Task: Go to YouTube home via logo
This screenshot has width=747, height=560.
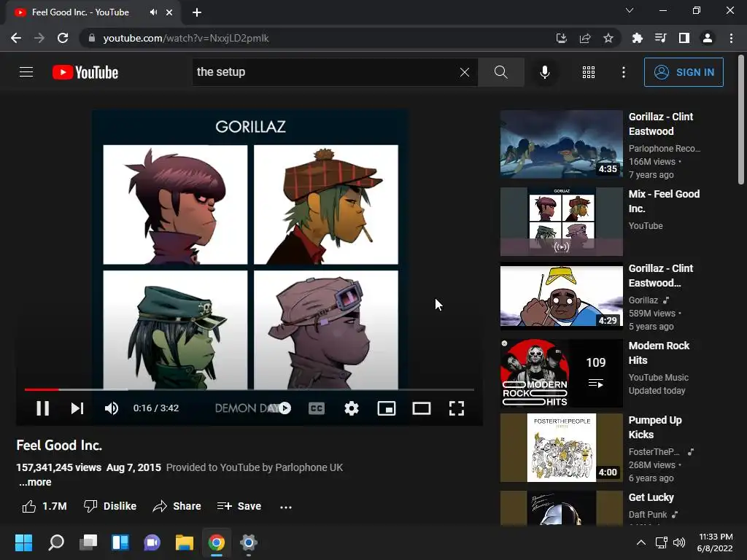Action: (85, 72)
